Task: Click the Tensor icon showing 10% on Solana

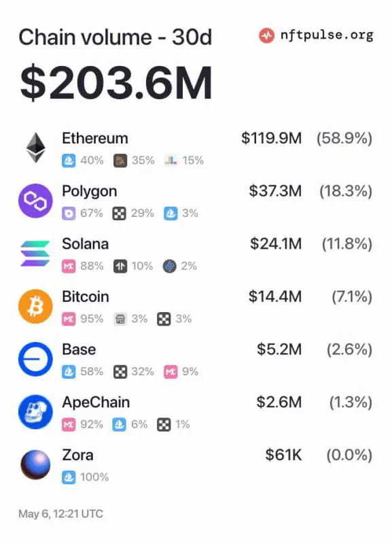Action: click(120, 267)
